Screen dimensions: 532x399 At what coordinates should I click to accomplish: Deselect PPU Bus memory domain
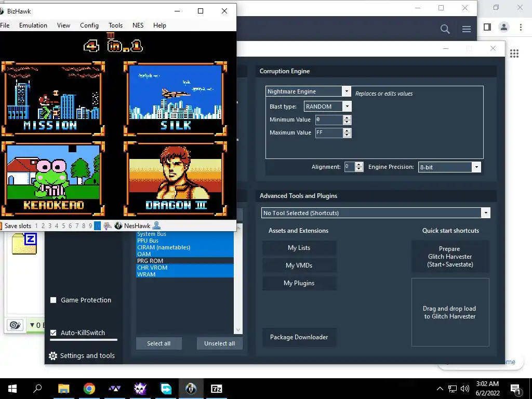click(x=184, y=241)
